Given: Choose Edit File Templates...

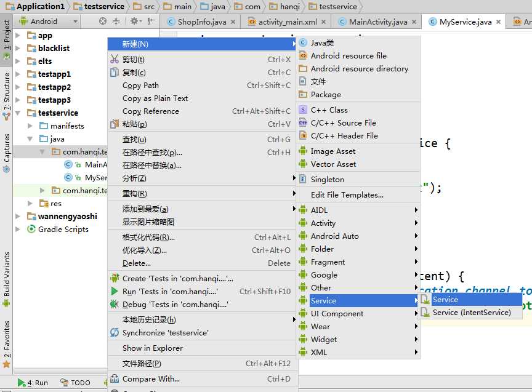Looking at the screenshot, I should tap(358, 195).
